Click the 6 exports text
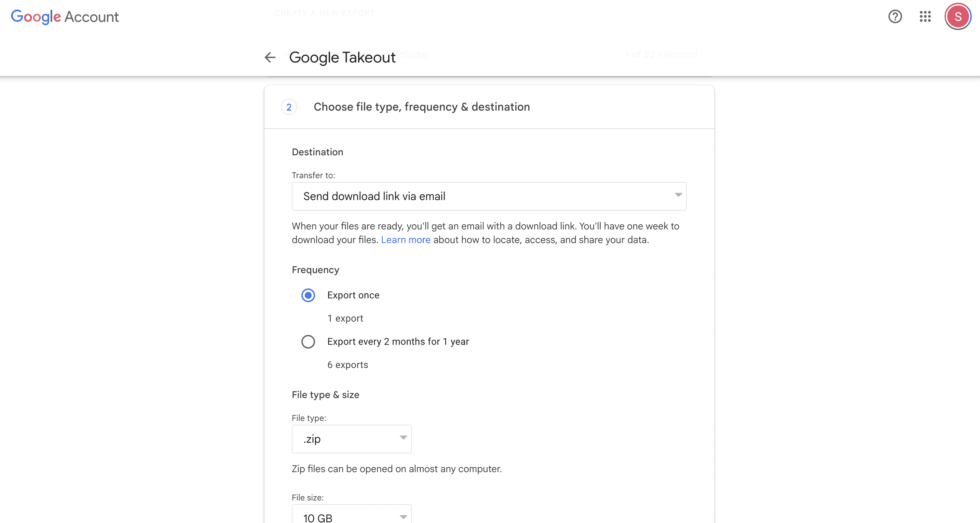This screenshot has height=523, width=980. click(348, 365)
